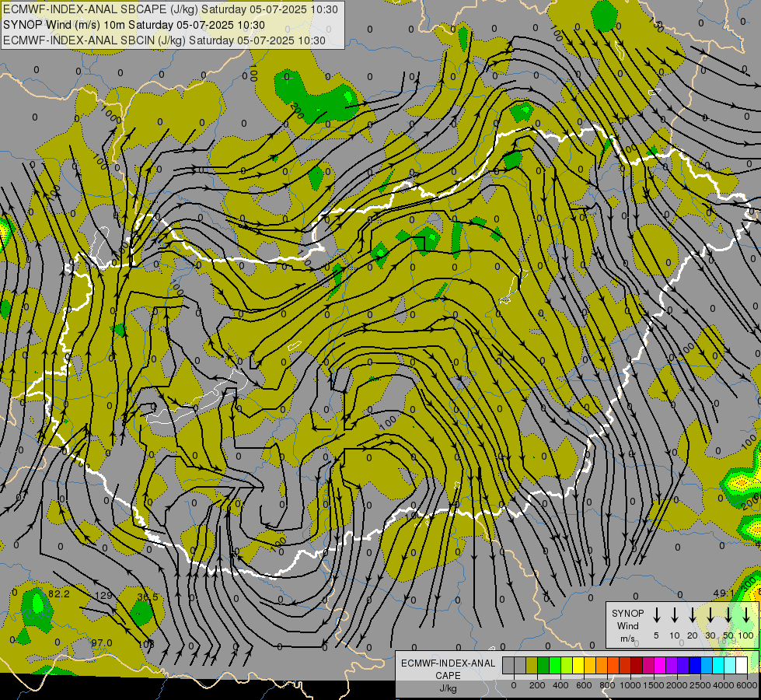
Task: Click the 200 tick on CAPE scale
Action: [537, 685]
